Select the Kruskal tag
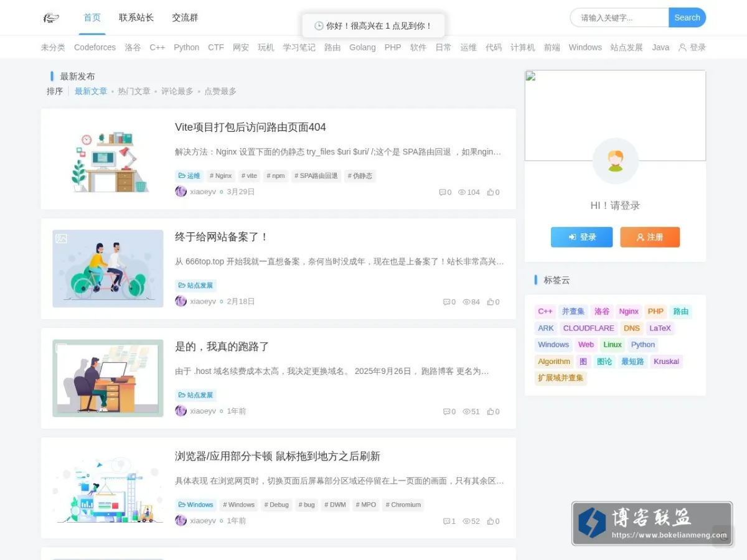The image size is (747, 560). pos(666,362)
